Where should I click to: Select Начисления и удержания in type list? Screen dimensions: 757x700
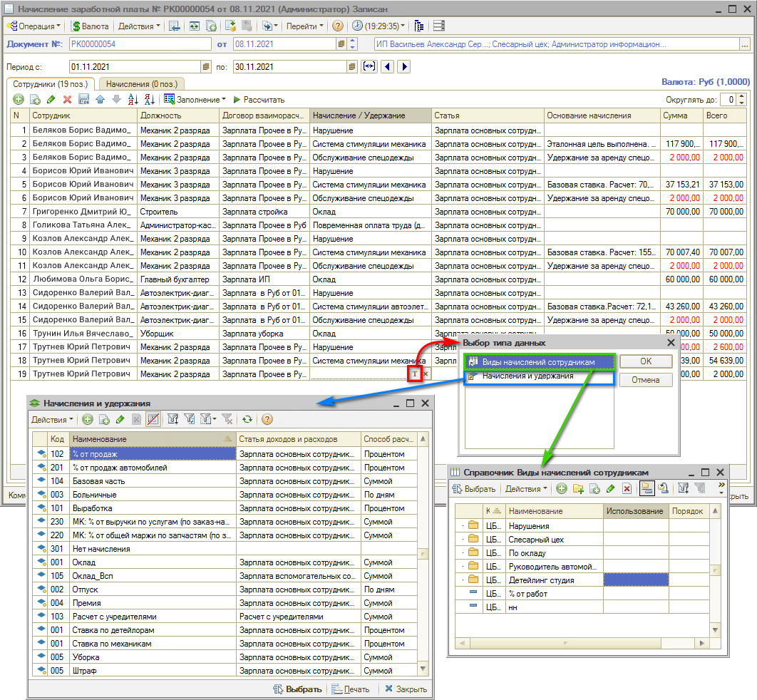pyautogui.click(x=527, y=376)
